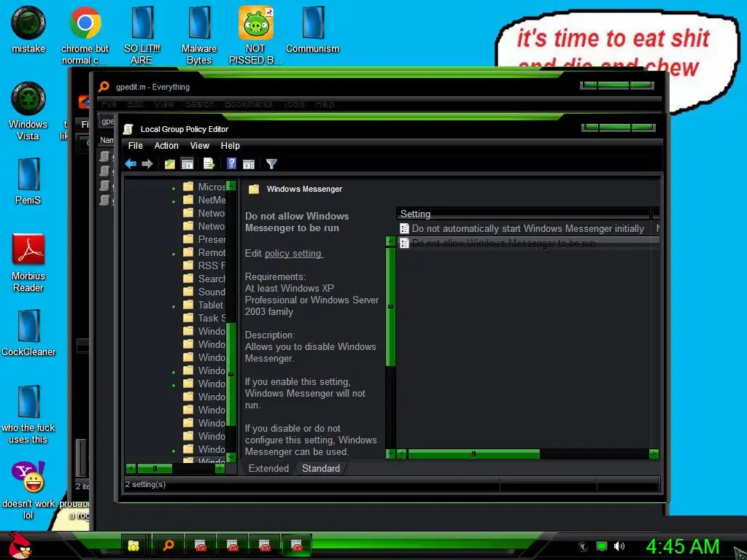Image resolution: width=747 pixels, height=560 pixels.
Task: Click tree pane horizontal scroll-left arrow
Action: click(x=131, y=469)
